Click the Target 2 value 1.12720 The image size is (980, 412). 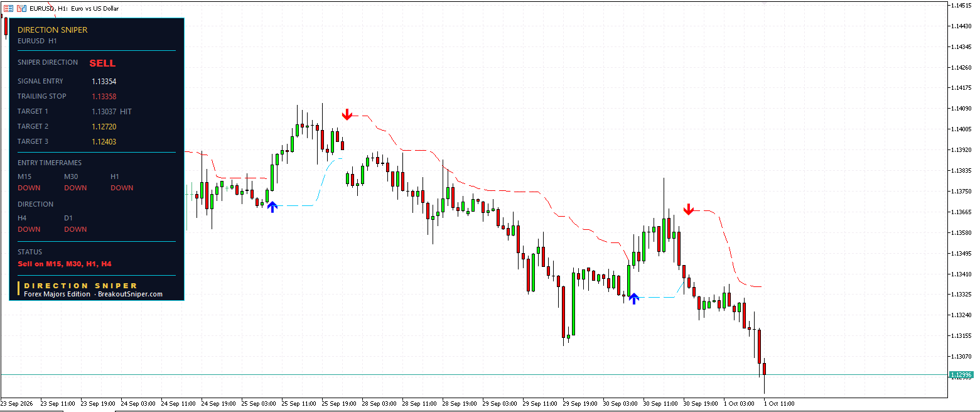point(104,127)
